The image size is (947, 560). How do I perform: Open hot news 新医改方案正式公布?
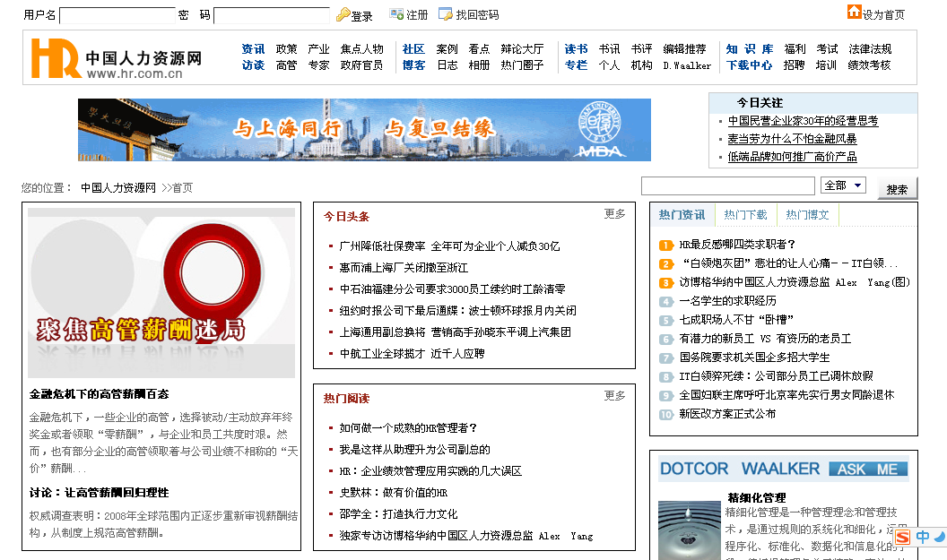727,413
